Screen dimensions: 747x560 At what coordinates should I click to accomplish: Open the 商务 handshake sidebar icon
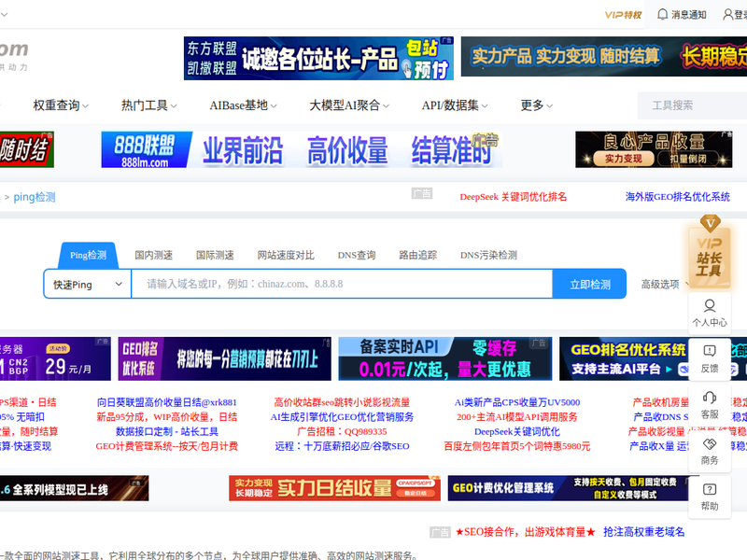(x=710, y=451)
